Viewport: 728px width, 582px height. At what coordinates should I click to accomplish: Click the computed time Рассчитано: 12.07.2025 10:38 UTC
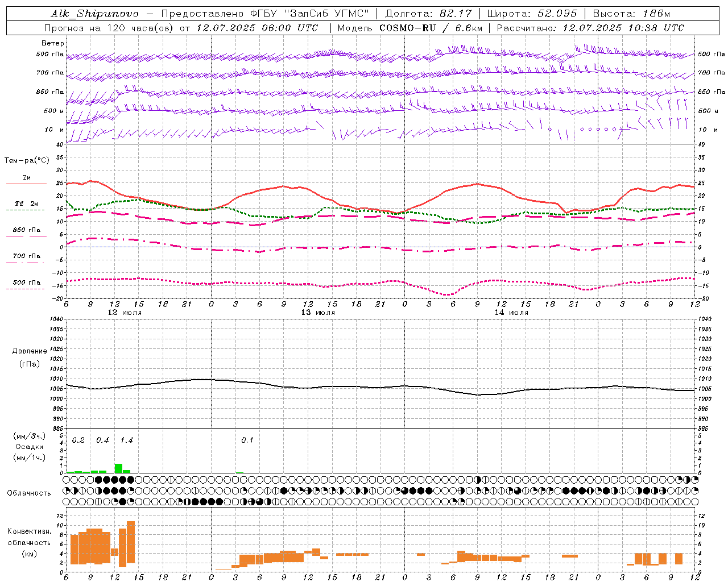point(590,28)
